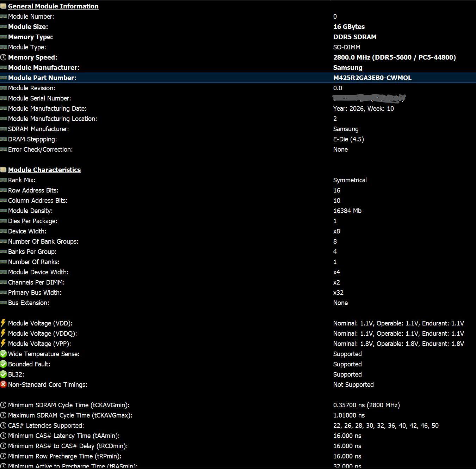Image resolution: width=476 pixels, height=469 pixels.
Task: Click the clock icon beside Memory Speed
Action: (x=3, y=57)
